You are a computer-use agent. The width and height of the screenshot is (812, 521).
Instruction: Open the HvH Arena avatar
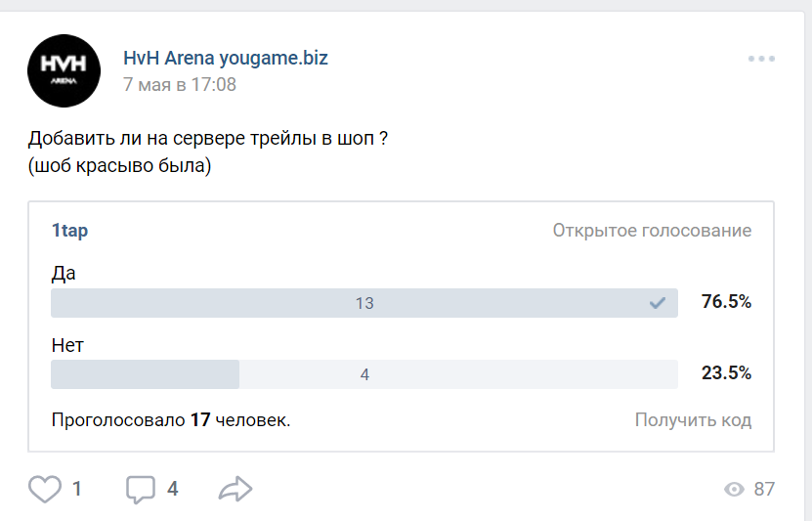64,70
